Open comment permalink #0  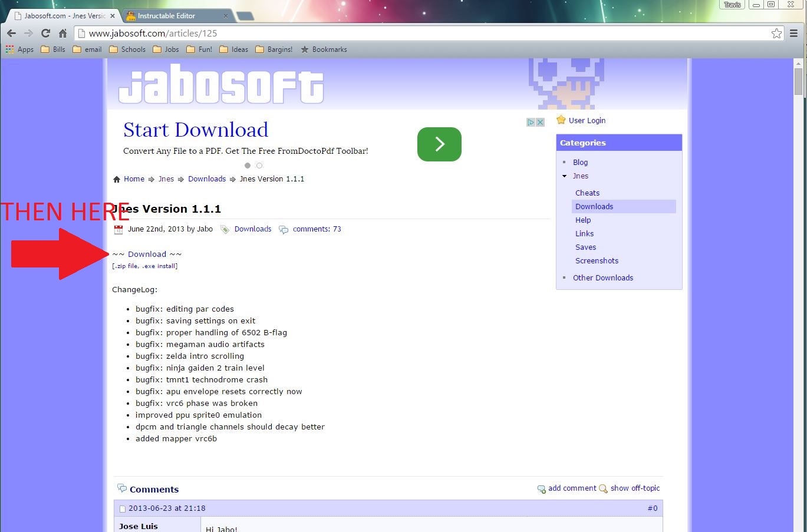coord(653,508)
